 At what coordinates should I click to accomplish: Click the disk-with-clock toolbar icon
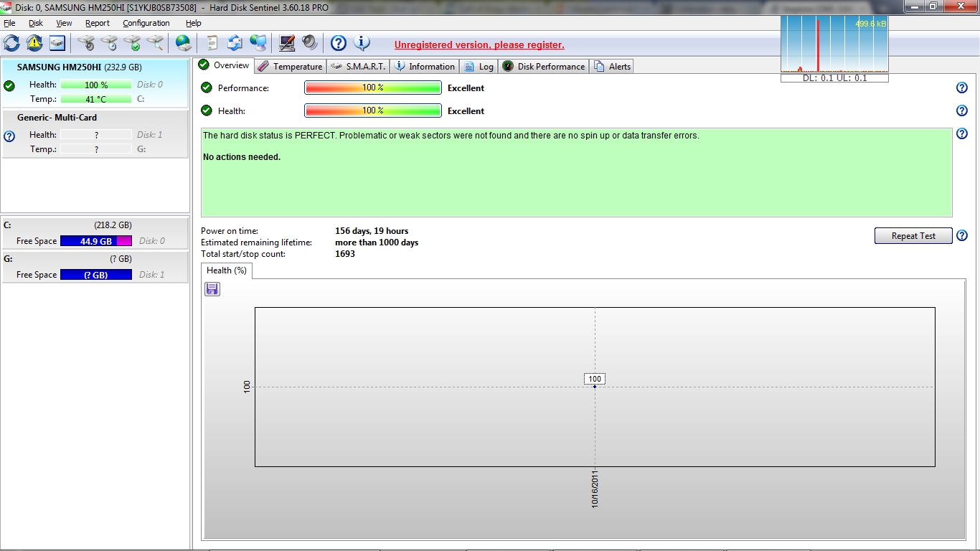109,43
